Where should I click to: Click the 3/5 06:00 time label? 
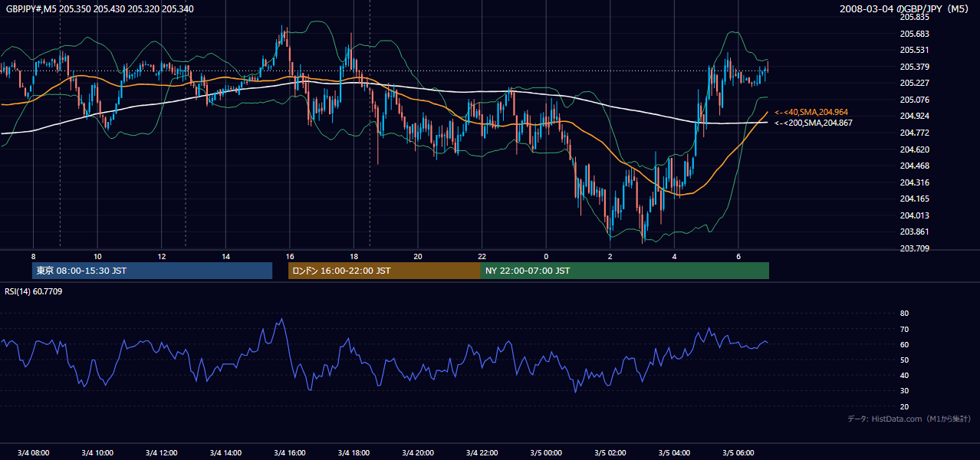point(738,452)
